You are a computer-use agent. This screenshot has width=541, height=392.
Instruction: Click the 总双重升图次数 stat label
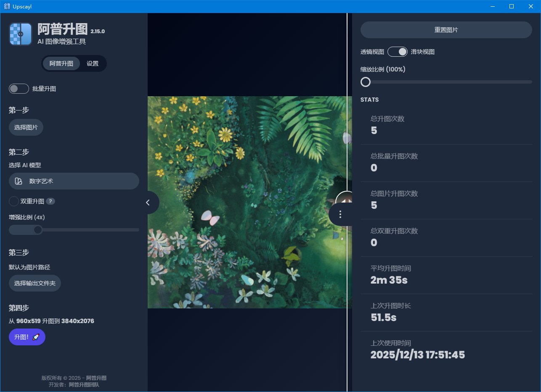[x=394, y=231]
